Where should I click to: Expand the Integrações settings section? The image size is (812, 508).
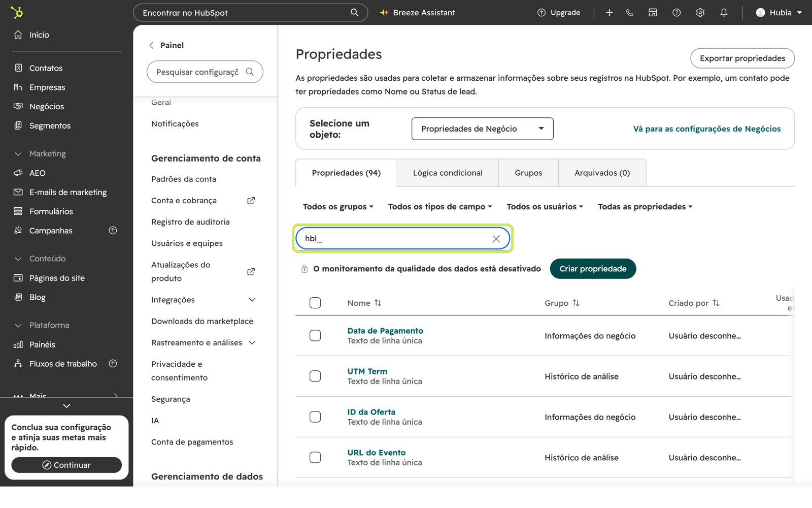[x=252, y=300]
